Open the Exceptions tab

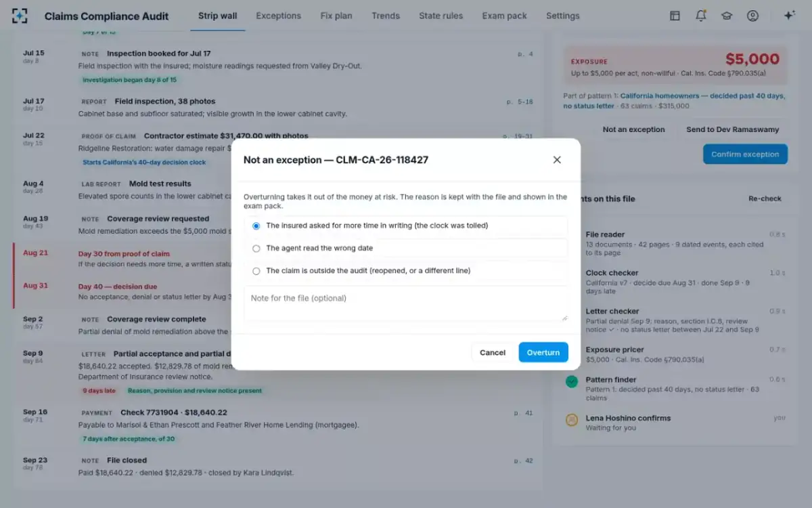click(279, 16)
